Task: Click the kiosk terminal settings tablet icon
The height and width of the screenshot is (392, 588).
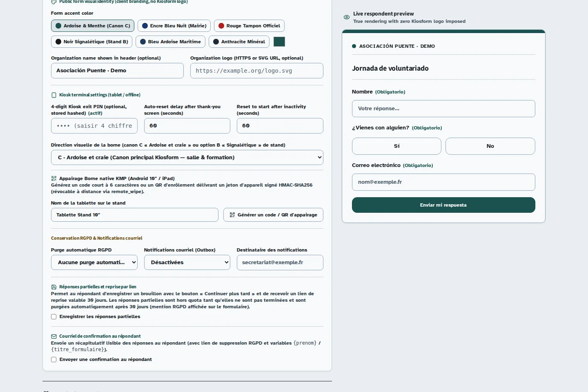Action: pyautogui.click(x=54, y=95)
